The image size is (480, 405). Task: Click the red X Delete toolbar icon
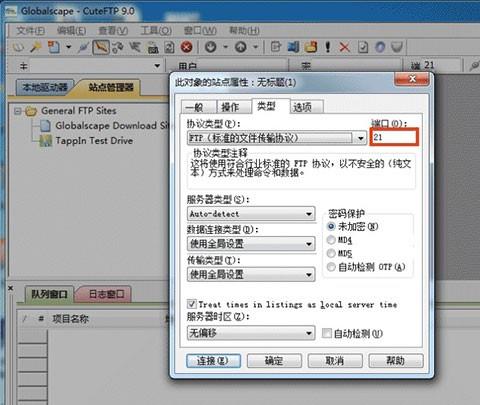click(x=345, y=47)
